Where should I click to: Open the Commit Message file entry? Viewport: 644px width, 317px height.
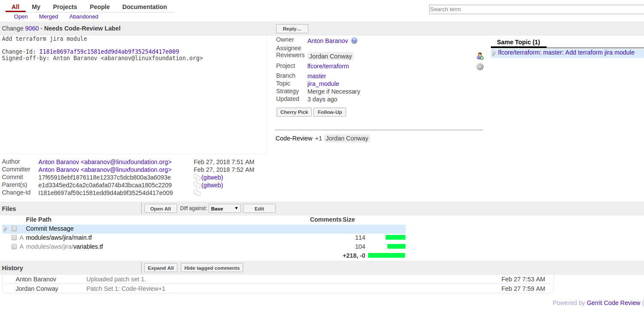[50, 229]
